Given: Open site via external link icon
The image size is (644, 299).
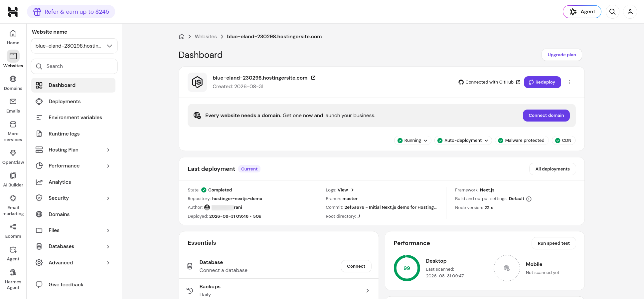Looking at the screenshot, I should [313, 78].
